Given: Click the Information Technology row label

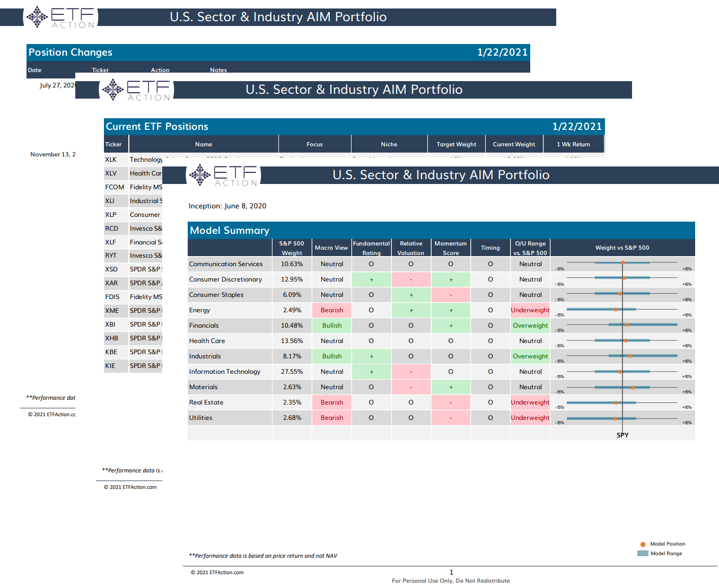Looking at the screenshot, I should pyautogui.click(x=225, y=372).
